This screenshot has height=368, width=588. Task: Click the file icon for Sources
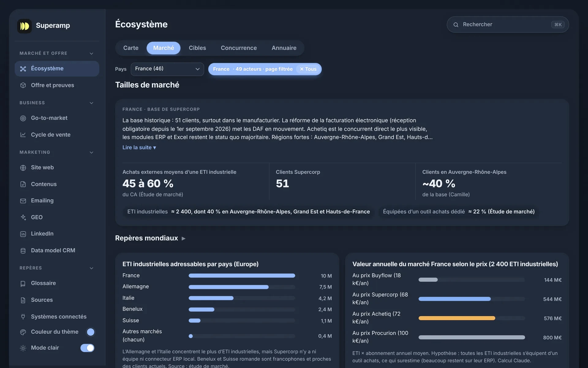pos(23,300)
